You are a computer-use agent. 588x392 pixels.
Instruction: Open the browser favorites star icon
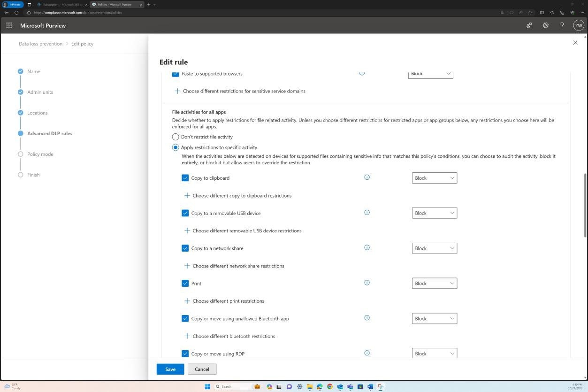529,13
